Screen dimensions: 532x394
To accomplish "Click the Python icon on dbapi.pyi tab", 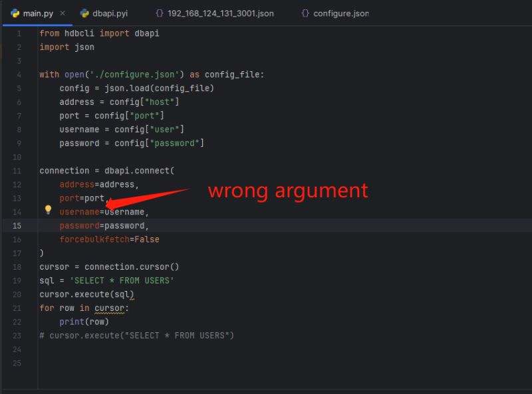I will (84, 13).
